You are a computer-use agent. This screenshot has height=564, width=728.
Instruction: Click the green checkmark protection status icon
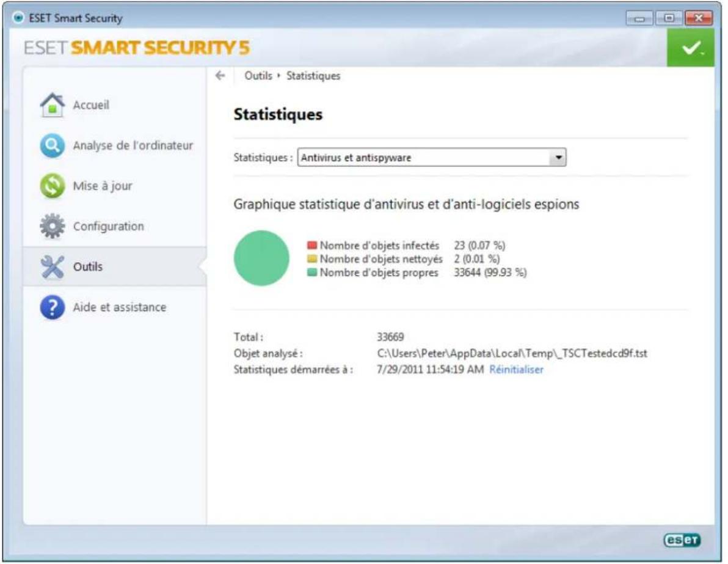click(x=690, y=48)
